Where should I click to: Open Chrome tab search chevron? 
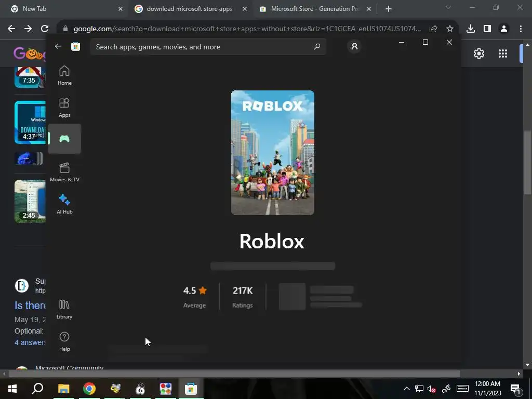[448, 7]
